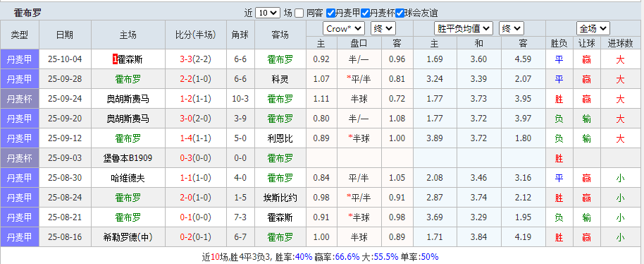Open the 2-0 score of the 25-08-24 match
644x264 pixels.
coord(187,198)
